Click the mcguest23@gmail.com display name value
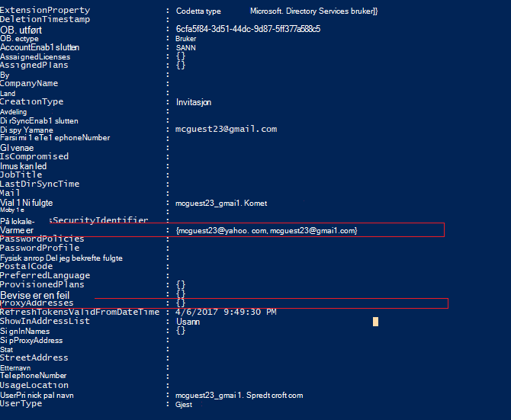 [227, 130]
